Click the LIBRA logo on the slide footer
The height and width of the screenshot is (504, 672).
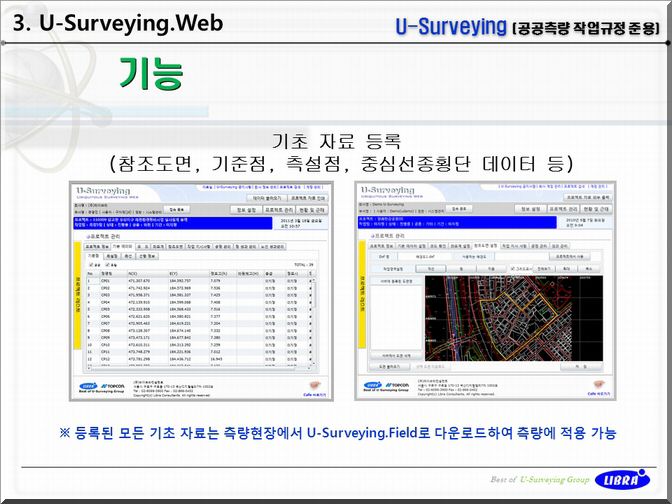[x=622, y=479]
